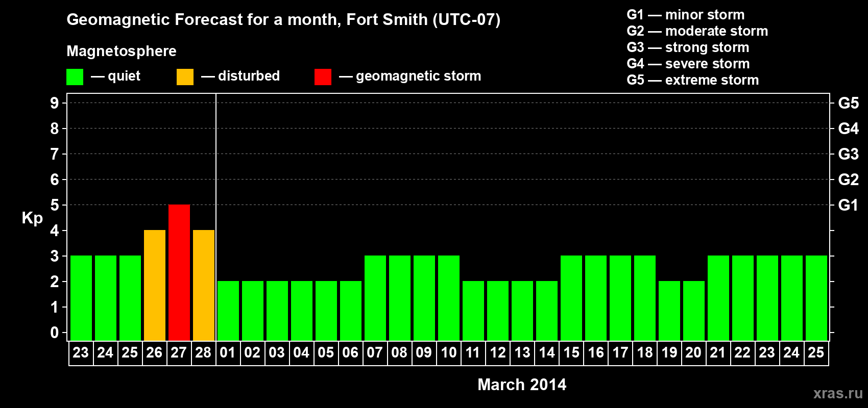The width and height of the screenshot is (868, 408).
Task: Select the orange bar for day 28
Action: pyautogui.click(x=204, y=286)
